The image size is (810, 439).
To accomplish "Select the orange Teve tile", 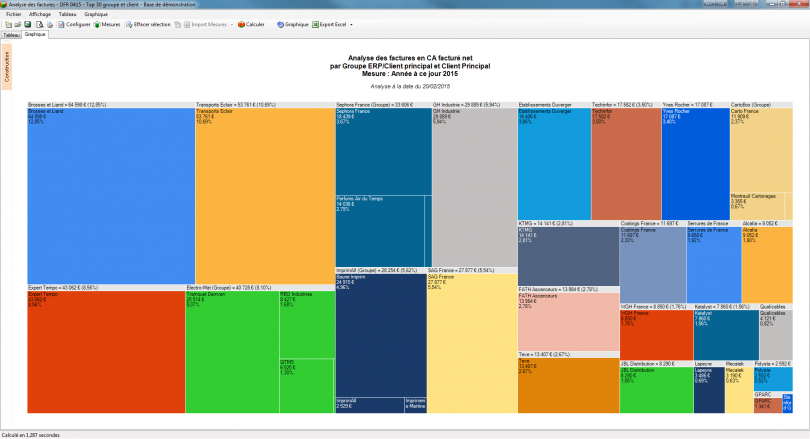I will tap(568, 385).
